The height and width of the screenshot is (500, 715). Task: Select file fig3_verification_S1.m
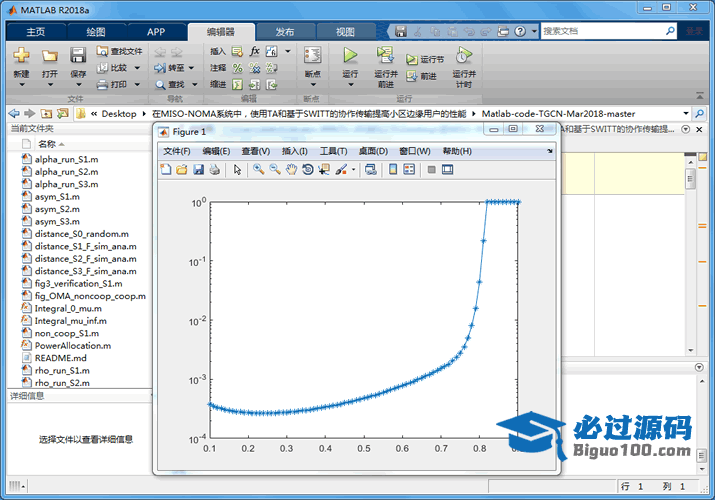[x=78, y=284]
